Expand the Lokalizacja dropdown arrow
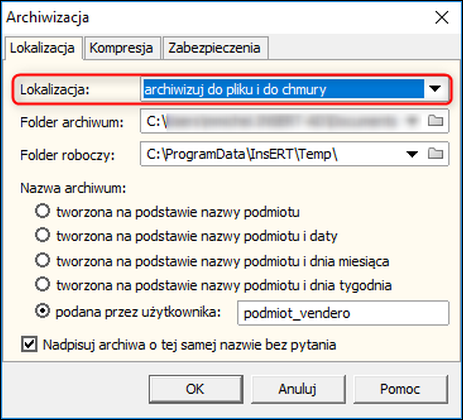 click(435, 89)
